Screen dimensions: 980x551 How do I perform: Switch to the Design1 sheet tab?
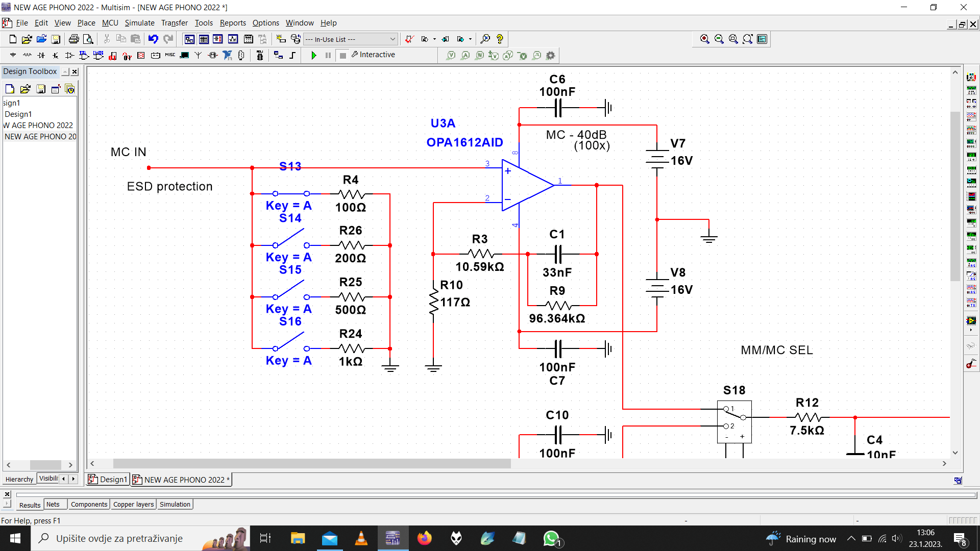click(x=108, y=480)
